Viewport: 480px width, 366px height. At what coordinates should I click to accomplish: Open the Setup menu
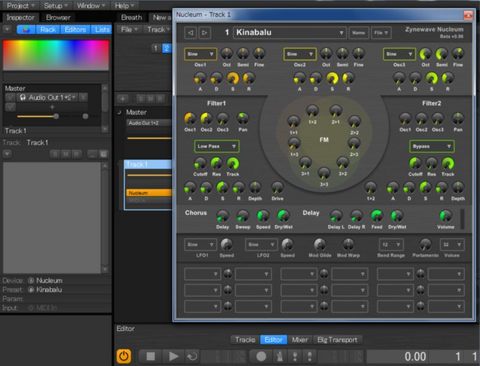click(x=55, y=6)
